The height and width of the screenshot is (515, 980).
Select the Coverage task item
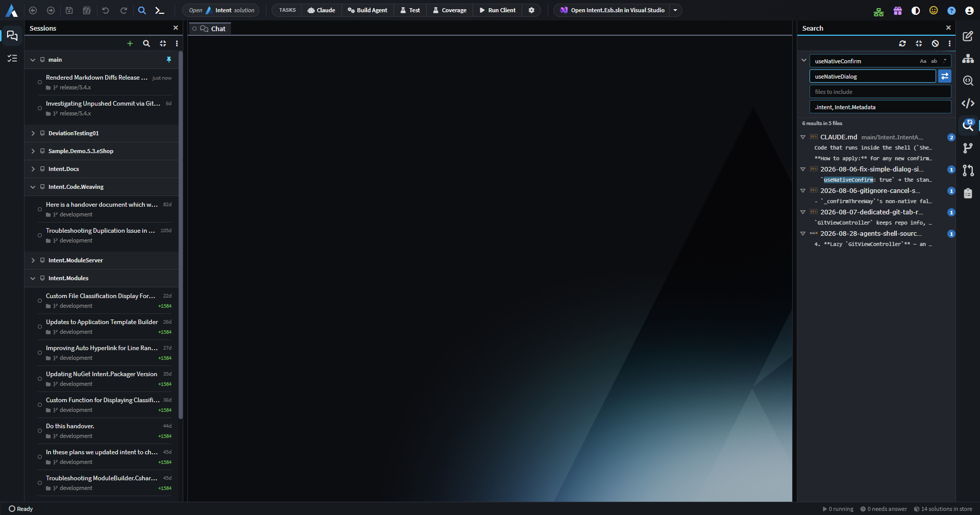pyautogui.click(x=449, y=10)
